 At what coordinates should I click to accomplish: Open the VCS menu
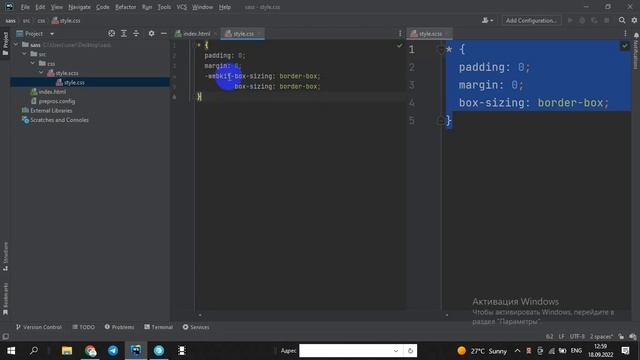182,7
